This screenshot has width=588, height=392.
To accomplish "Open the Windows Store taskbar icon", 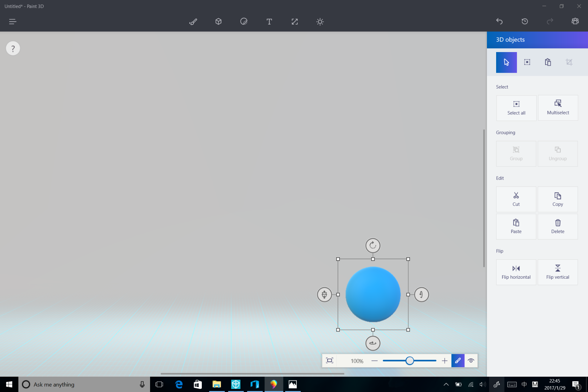I will pos(198,385).
